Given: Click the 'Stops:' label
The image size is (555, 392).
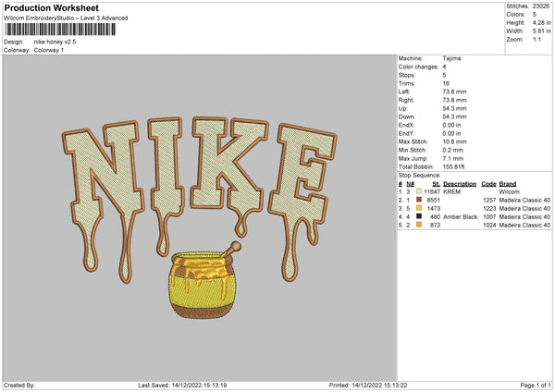Looking at the screenshot, I should [x=407, y=75].
